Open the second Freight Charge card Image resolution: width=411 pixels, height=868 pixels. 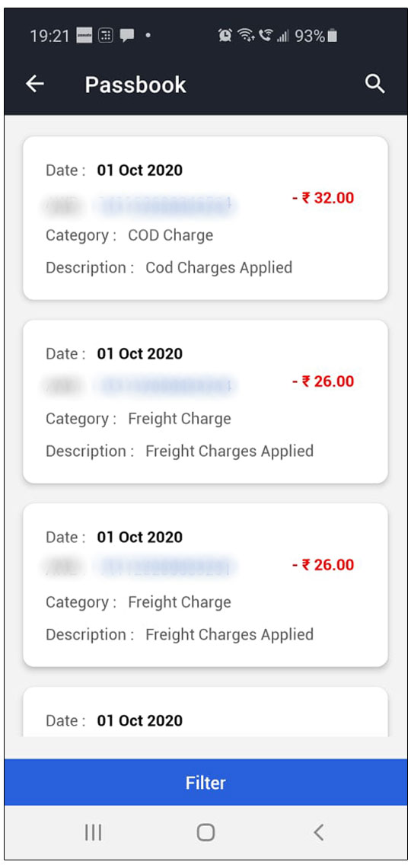[205, 585]
